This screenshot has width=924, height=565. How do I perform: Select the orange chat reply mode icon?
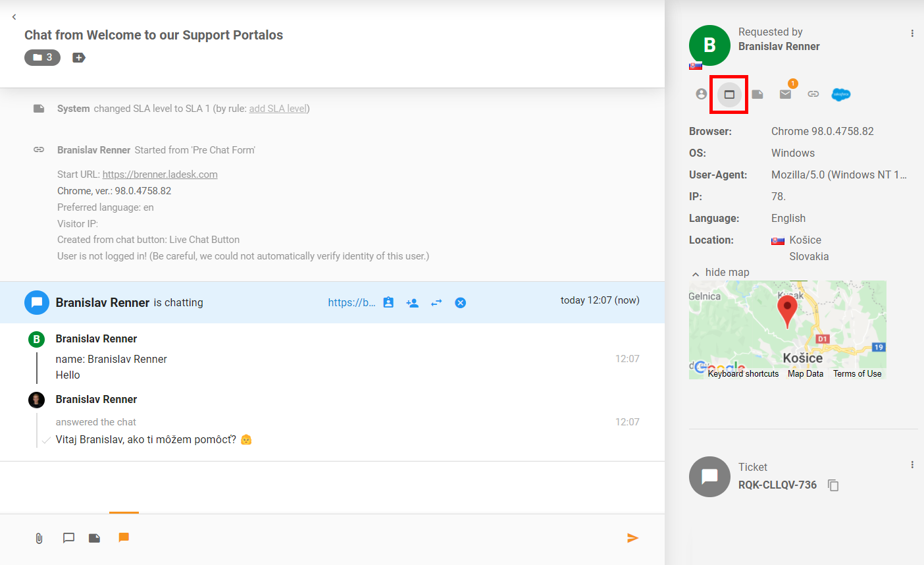point(124,538)
